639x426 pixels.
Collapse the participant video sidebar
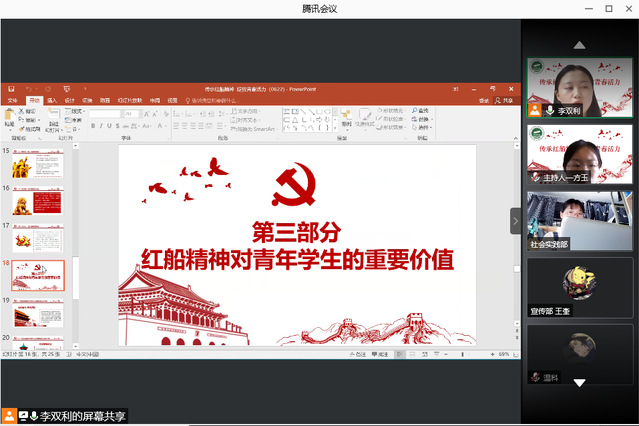coord(516,220)
